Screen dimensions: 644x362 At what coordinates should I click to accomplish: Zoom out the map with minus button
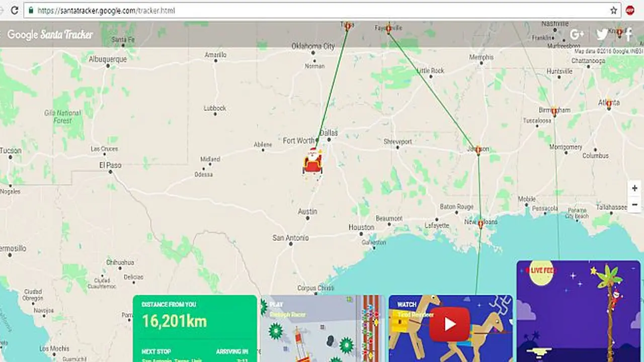635,205
